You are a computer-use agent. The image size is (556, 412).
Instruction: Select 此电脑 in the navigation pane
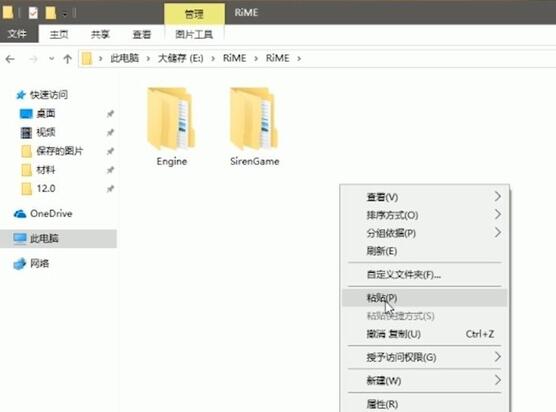coord(58,238)
